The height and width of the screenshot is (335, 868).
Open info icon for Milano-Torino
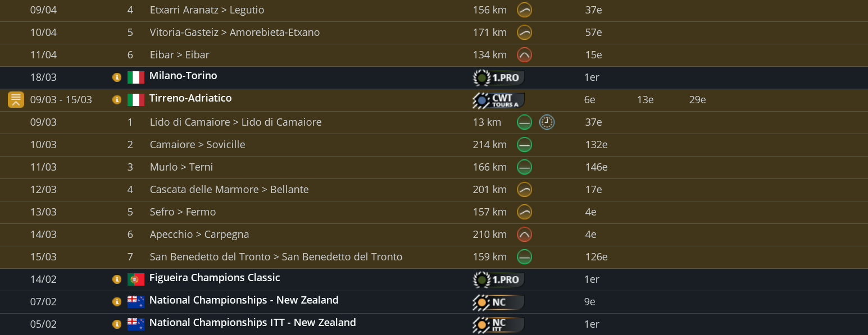(x=117, y=77)
